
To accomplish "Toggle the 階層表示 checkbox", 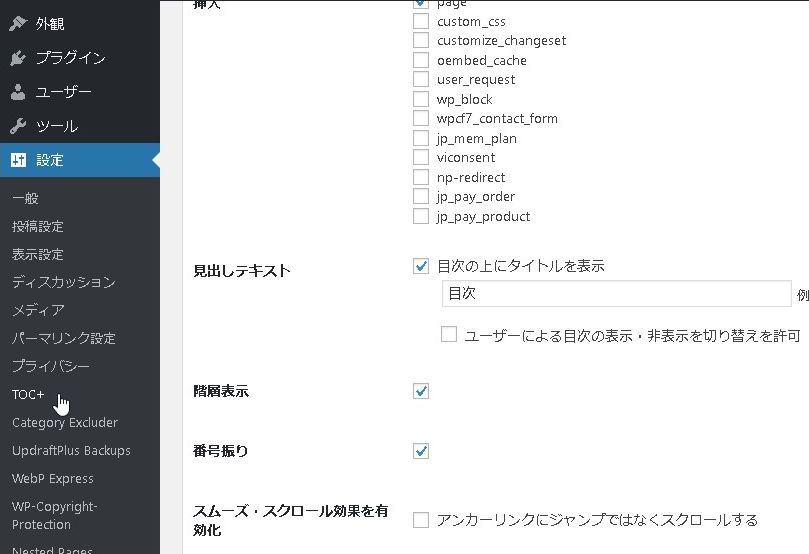I will tap(421, 391).
